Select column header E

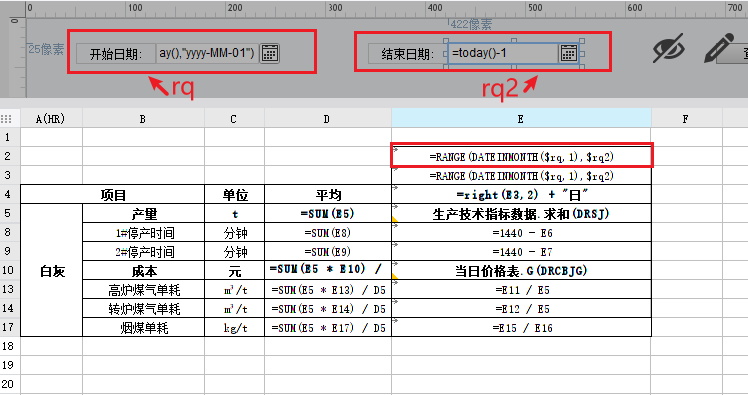521,119
